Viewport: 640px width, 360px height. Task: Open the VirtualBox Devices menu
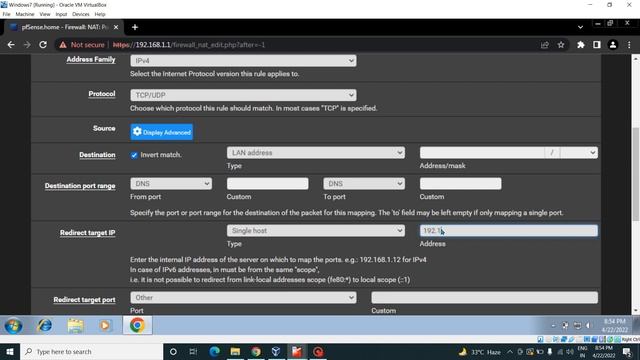[80, 14]
